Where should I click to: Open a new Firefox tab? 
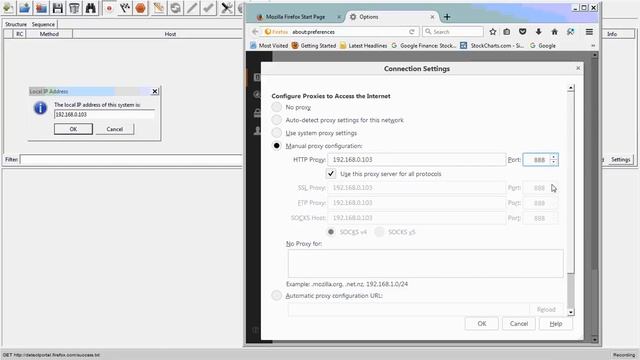447,17
